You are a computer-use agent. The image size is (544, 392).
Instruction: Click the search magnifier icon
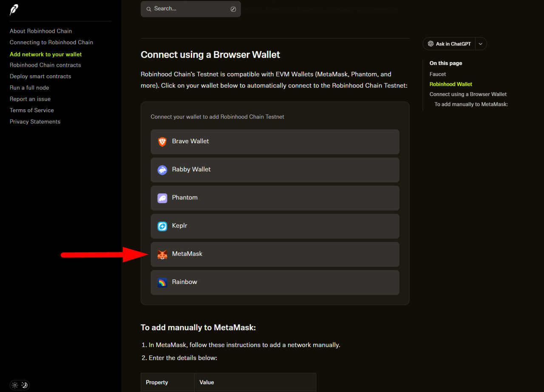coord(149,9)
